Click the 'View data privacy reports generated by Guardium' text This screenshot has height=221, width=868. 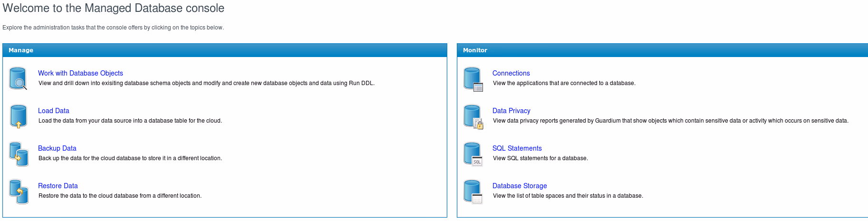pos(671,121)
